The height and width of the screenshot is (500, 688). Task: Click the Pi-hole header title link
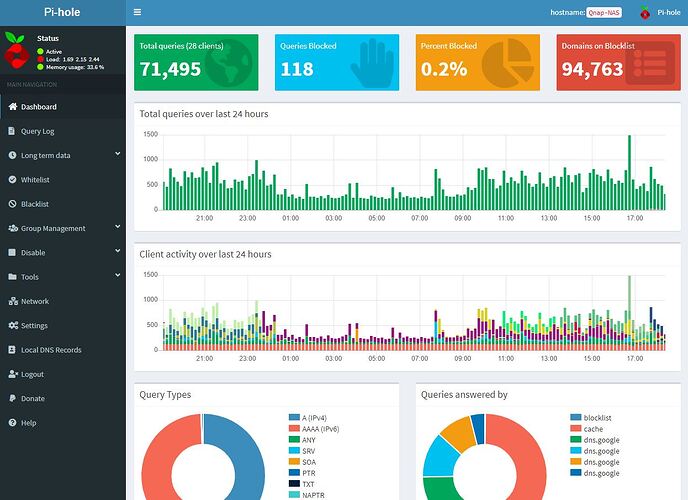(x=63, y=13)
